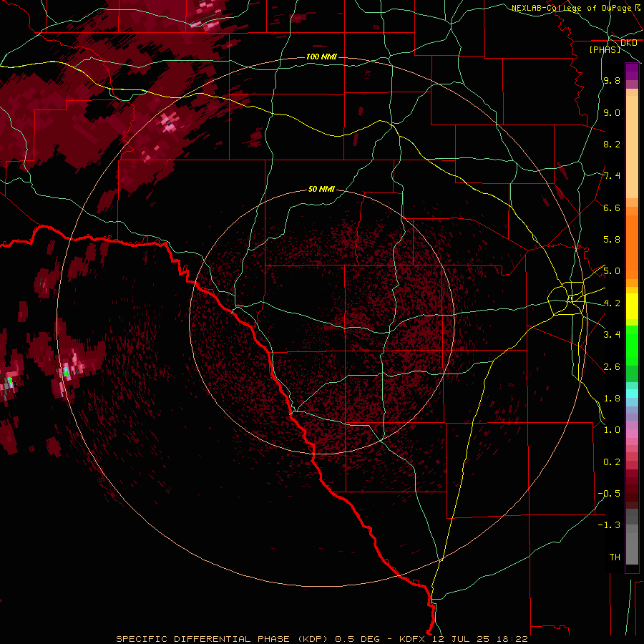This screenshot has height=644, width=644.
Task: Click the 7.4 scale label
Action: (612, 176)
